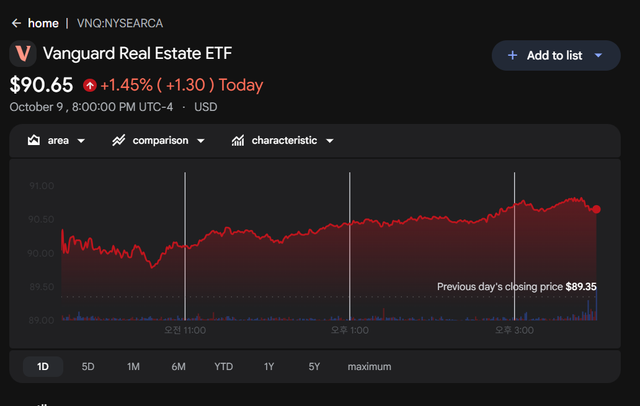Click the area chart type icon
This screenshot has width=640, height=406.
click(33, 140)
